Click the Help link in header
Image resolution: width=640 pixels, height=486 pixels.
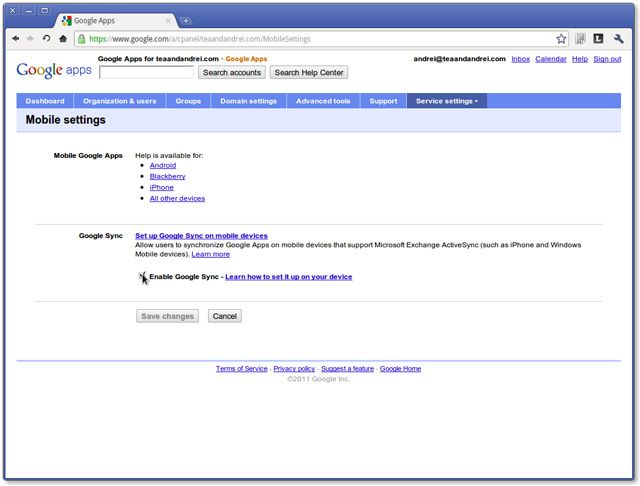click(x=580, y=59)
